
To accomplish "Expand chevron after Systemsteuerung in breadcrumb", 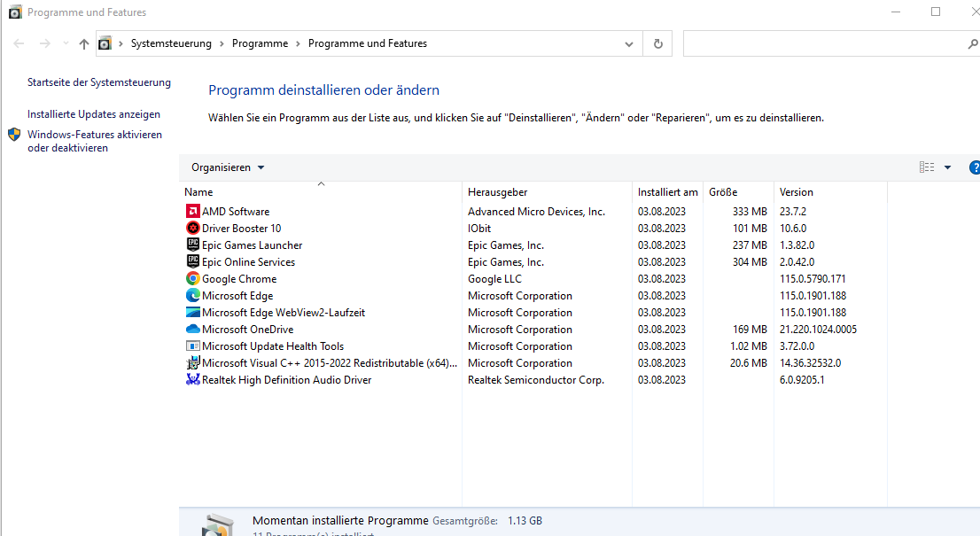I will pyautogui.click(x=222, y=43).
